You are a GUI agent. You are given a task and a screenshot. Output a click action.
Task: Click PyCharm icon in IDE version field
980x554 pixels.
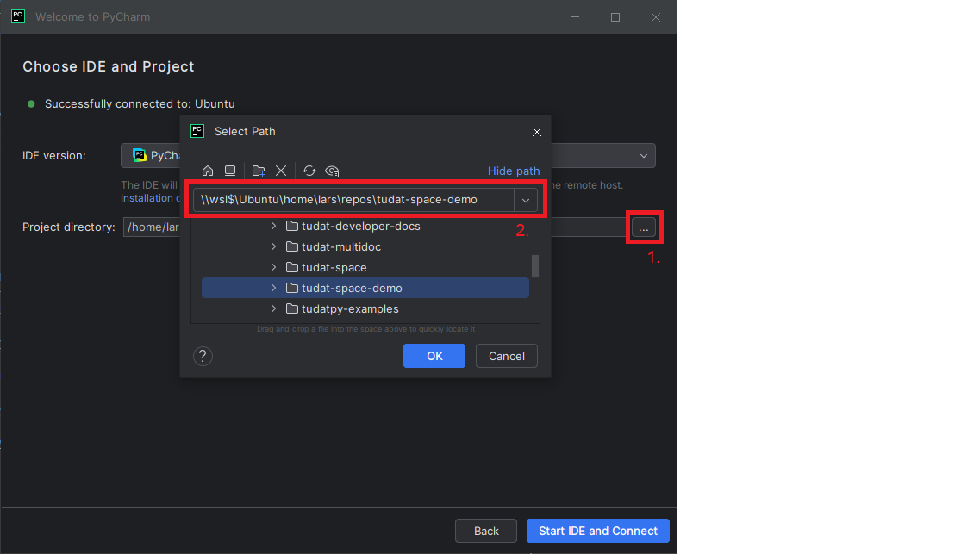click(x=140, y=155)
